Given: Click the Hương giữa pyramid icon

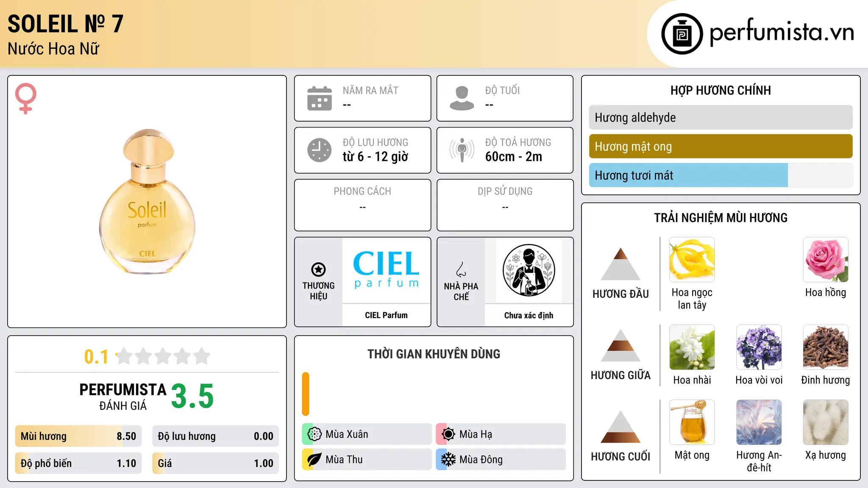Looking at the screenshot, I should (620, 345).
